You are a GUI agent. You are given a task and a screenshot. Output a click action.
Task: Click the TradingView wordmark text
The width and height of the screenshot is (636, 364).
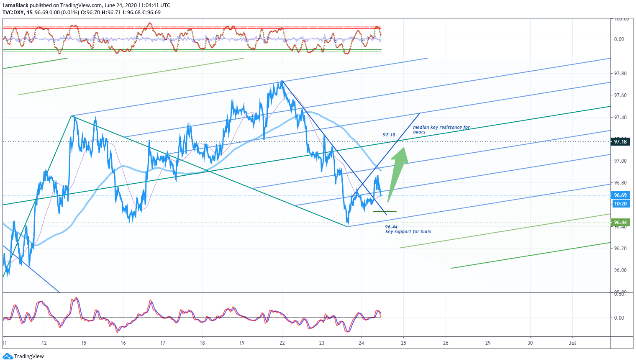click(x=29, y=356)
